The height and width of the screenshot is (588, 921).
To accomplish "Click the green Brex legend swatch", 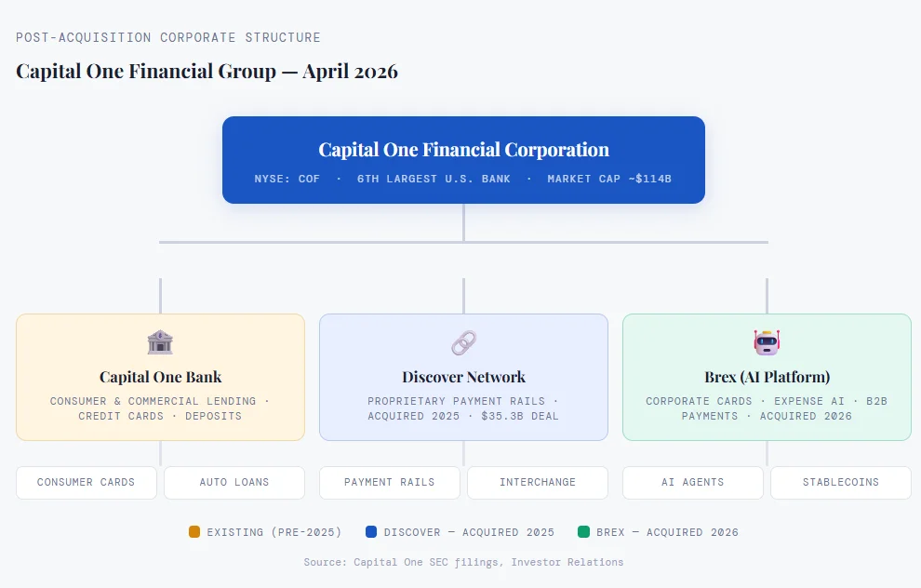I will [x=583, y=532].
